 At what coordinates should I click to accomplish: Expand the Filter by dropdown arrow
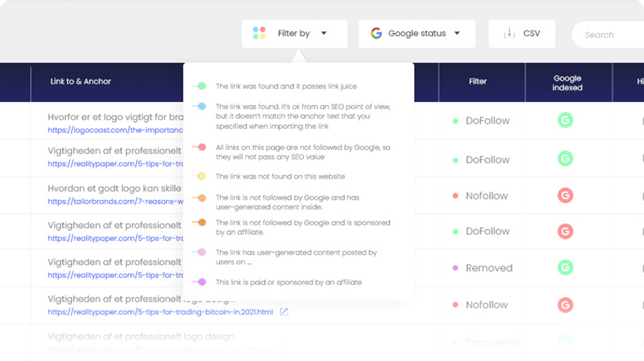324,34
